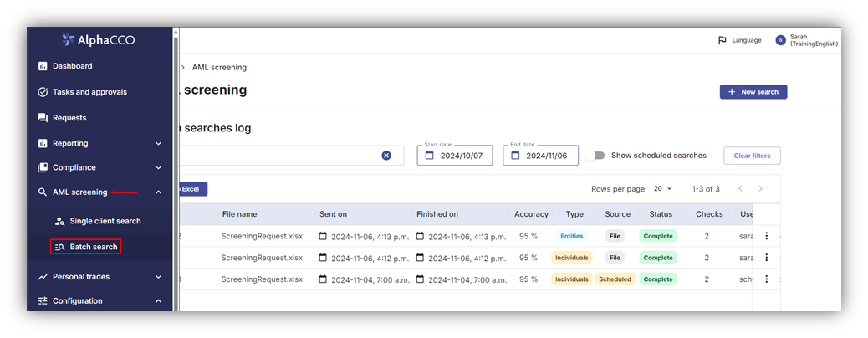Click the Scheduled source badge
This screenshot has height=338, width=868.
point(615,279)
